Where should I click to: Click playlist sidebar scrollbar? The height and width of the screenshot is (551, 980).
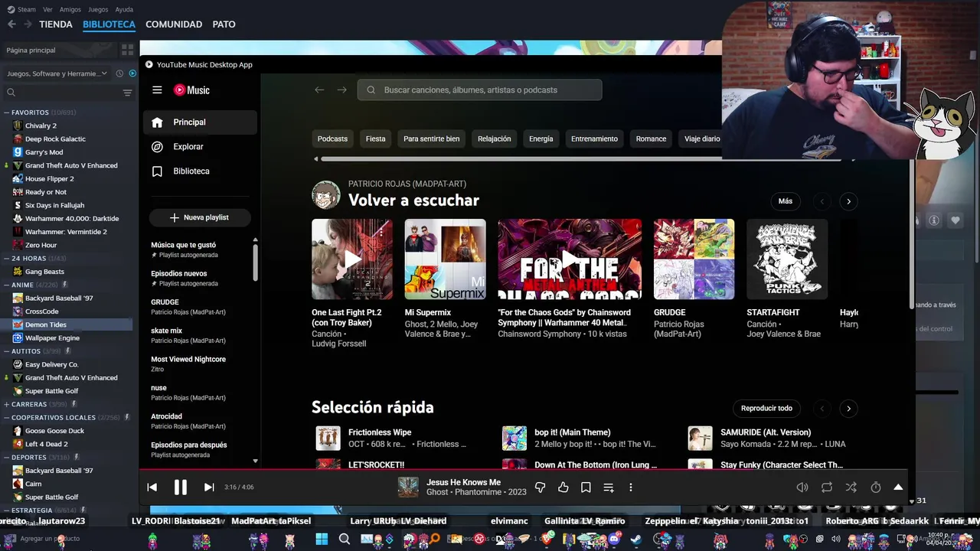click(255, 262)
